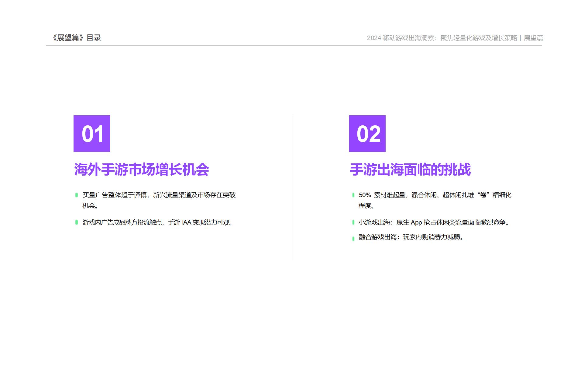This screenshot has width=588, height=377.
Task: Click green bullet beside 50% 素材难起量
Action: [x=353, y=195]
